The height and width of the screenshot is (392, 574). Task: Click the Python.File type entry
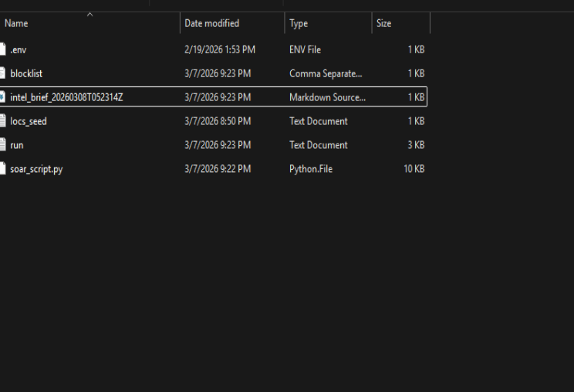click(310, 169)
